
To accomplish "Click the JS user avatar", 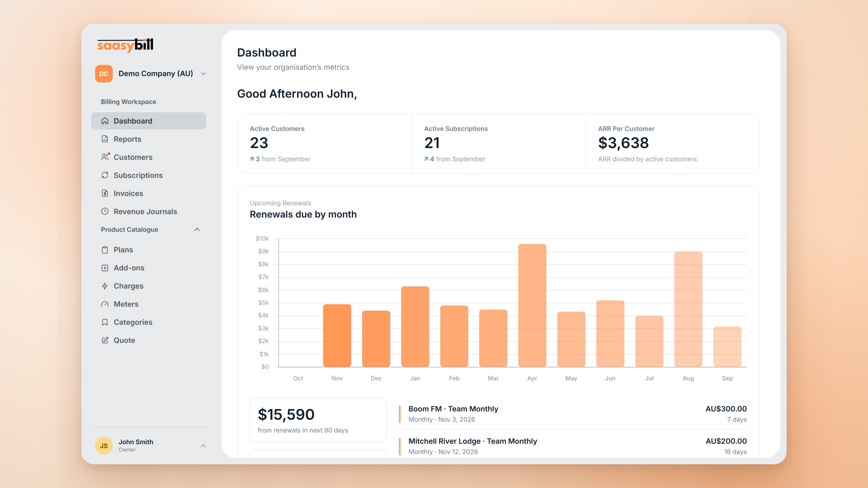I will (x=104, y=446).
